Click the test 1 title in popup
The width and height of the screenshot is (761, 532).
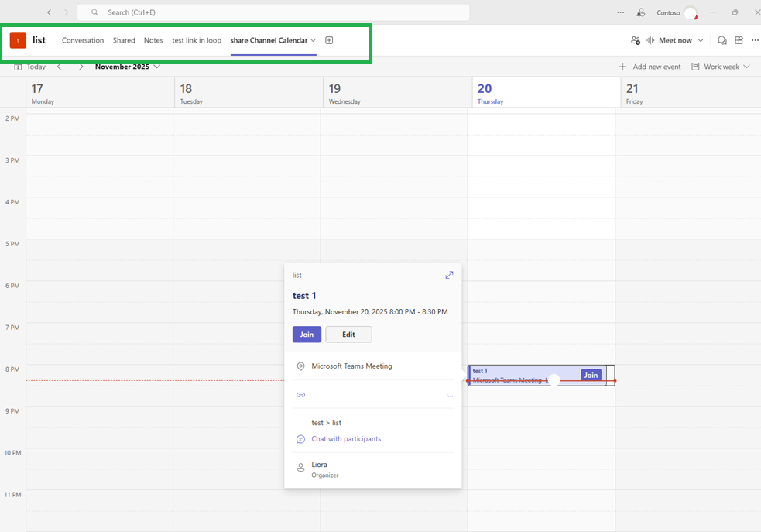[x=304, y=296]
